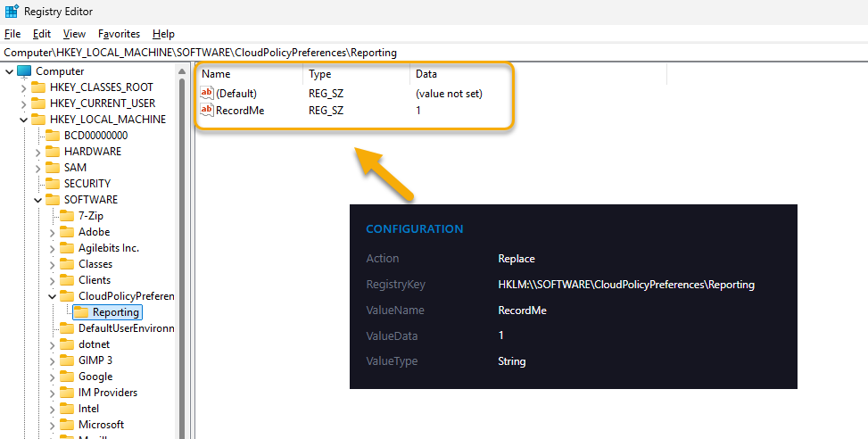Screen dimensions: 868x439
Task: Open the Favorites menu
Action: pyautogui.click(x=119, y=34)
